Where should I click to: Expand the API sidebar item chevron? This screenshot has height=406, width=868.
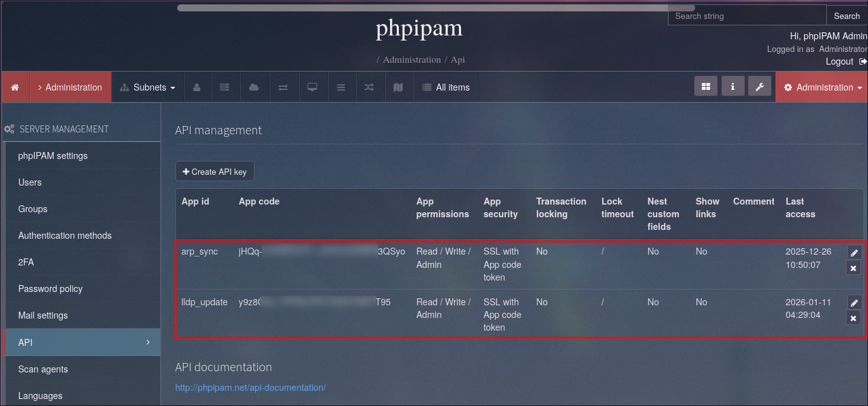pos(148,342)
